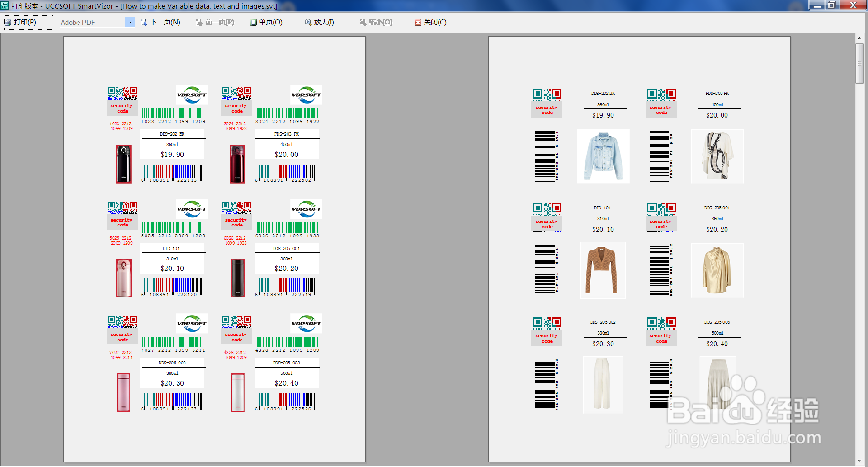Click QR security code of DID-101 label on left page
Screen dimensions: 868x467
pos(123,215)
